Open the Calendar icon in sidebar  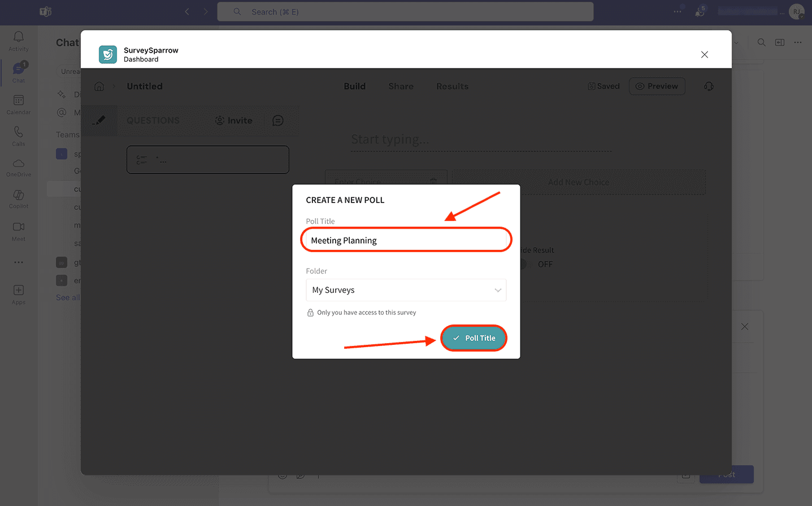pos(19,101)
